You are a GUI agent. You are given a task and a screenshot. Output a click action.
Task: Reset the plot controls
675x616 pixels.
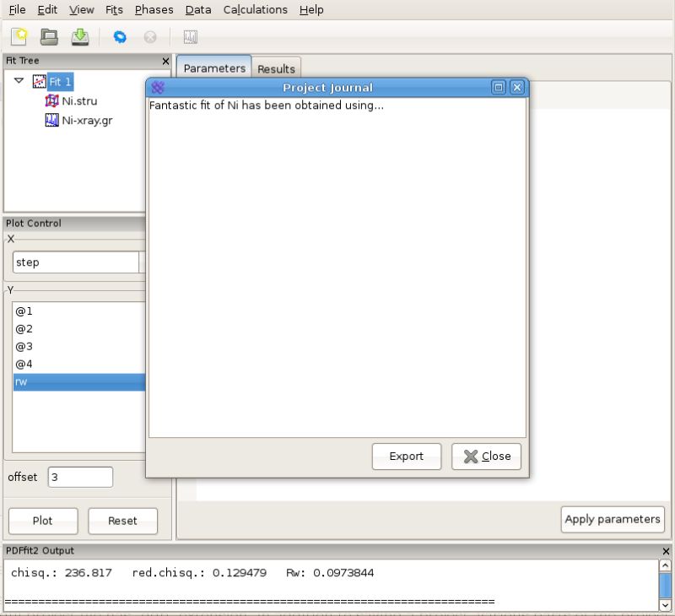[122, 521]
